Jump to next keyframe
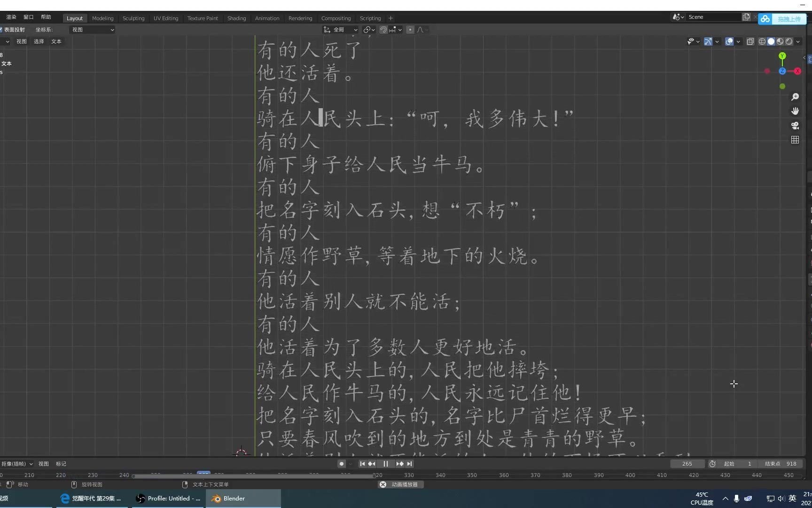Screen dimensions: 812x508 [400, 464]
